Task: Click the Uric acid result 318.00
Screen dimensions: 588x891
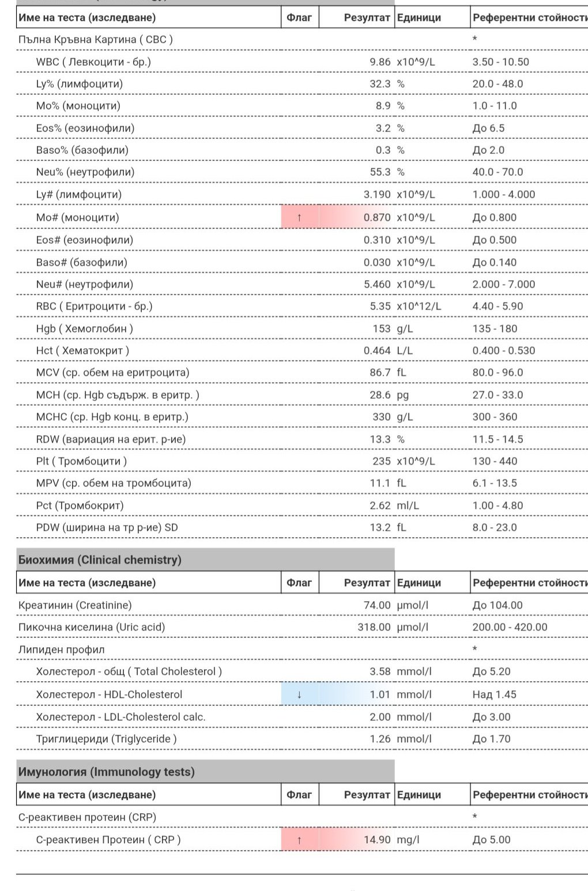Action: [x=374, y=627]
